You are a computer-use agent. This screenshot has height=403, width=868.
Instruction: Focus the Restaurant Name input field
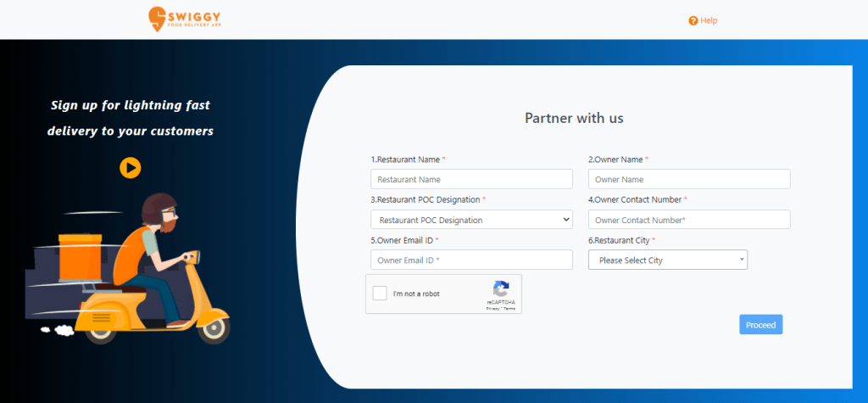(x=471, y=179)
